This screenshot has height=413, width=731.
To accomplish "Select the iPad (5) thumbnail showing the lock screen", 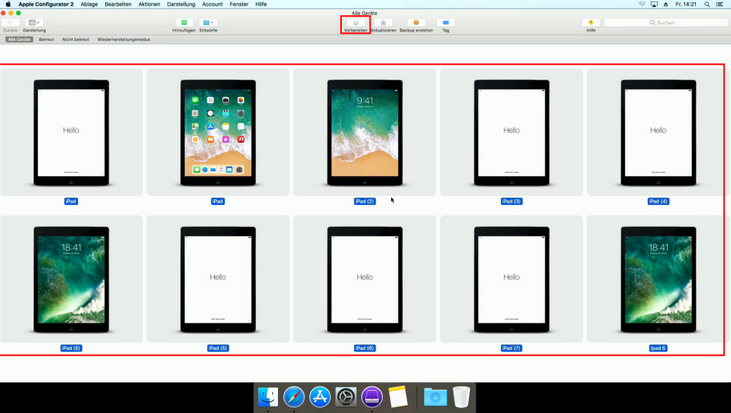I will point(71,279).
